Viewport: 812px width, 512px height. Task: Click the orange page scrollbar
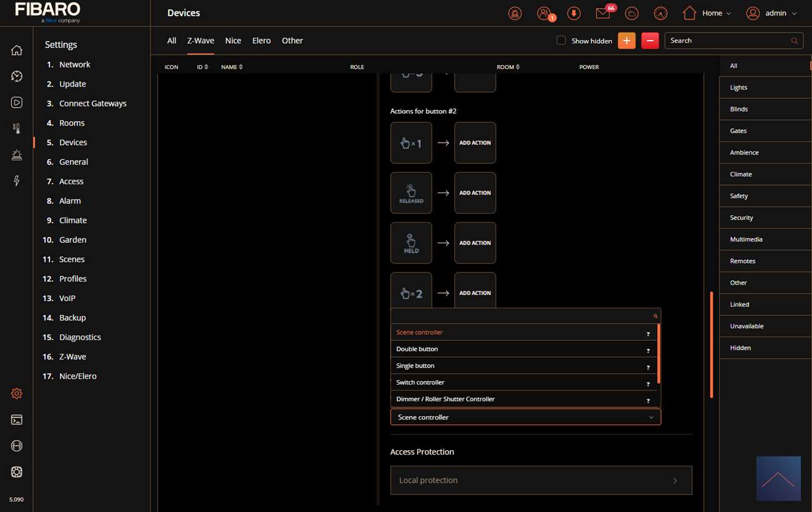coord(711,344)
